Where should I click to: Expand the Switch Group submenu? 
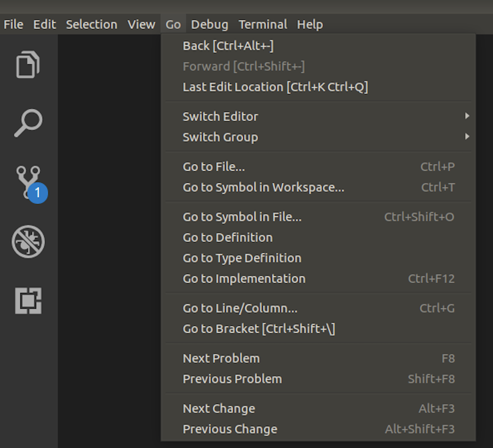tap(221, 137)
